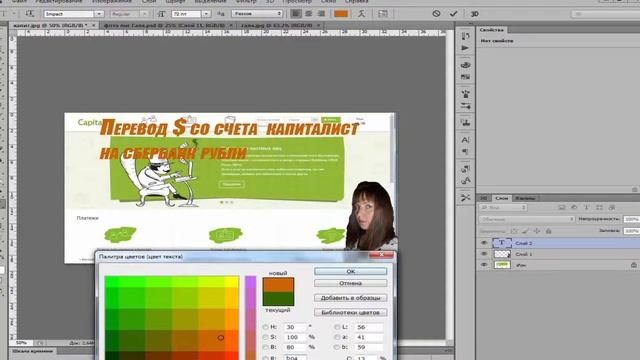
Task: Lock layer position icon
Action: pyautogui.click(x=537, y=231)
